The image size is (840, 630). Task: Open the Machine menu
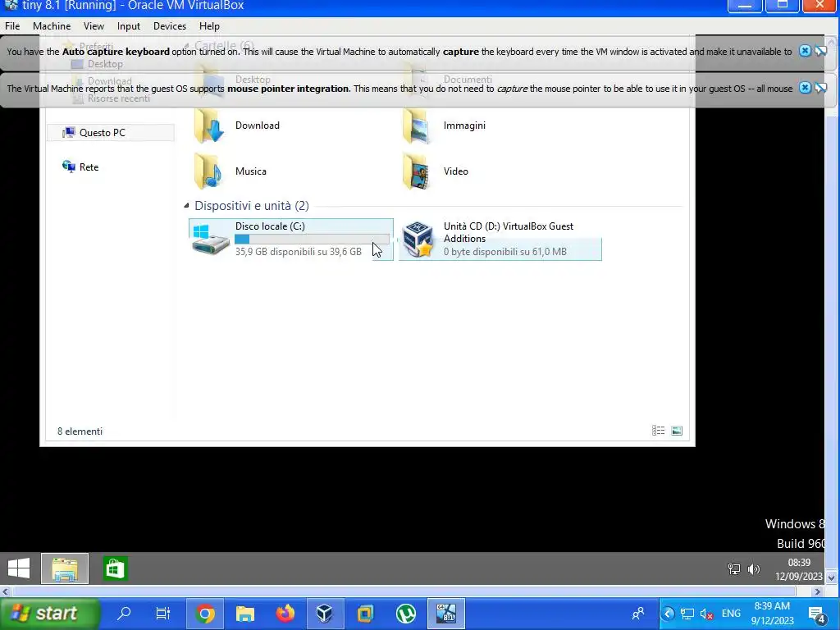tap(52, 25)
